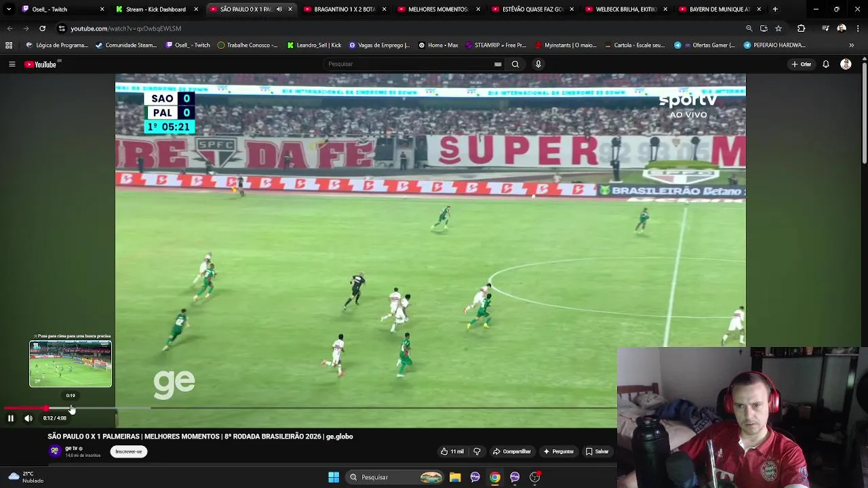Open tab search dropdown arrow
The height and width of the screenshot is (488, 868).
pyautogui.click(x=8, y=9)
